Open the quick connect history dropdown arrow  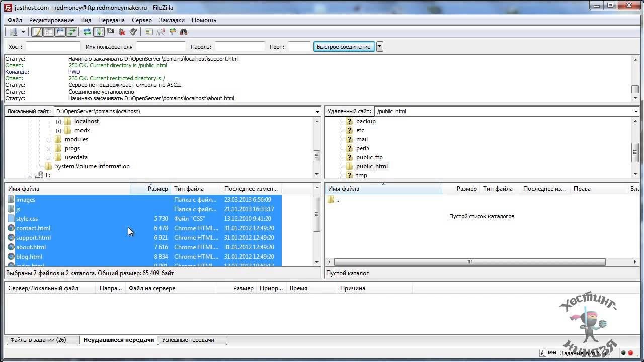click(380, 47)
